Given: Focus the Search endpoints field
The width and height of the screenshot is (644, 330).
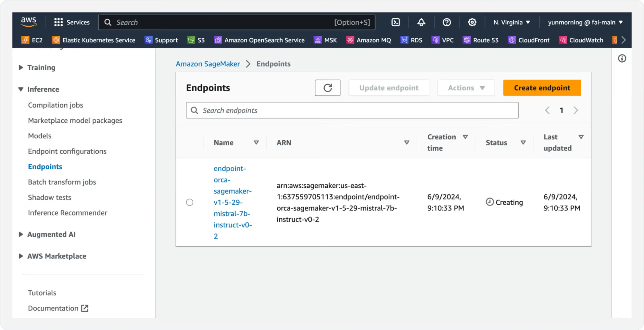Looking at the screenshot, I should 352,110.
